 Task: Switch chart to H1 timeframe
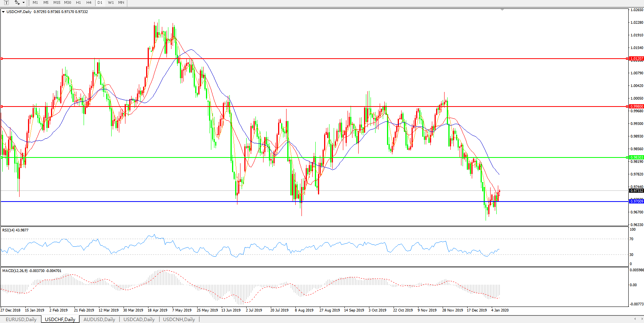(79, 3)
